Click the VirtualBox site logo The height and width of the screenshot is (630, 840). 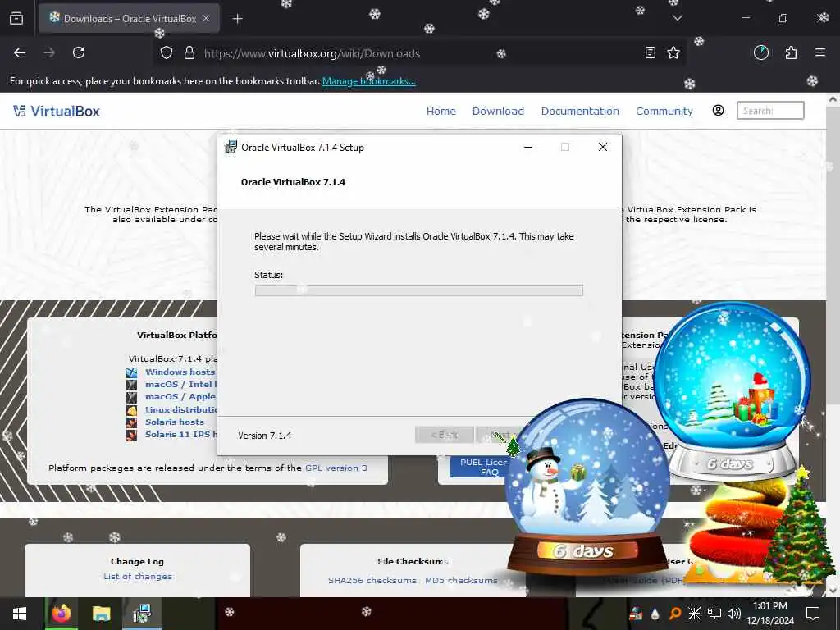(57, 111)
